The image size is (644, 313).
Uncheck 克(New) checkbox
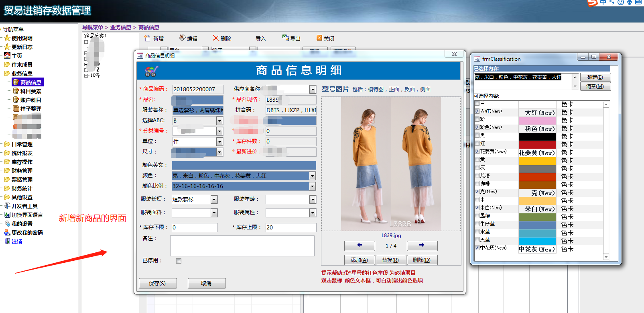[x=477, y=192]
